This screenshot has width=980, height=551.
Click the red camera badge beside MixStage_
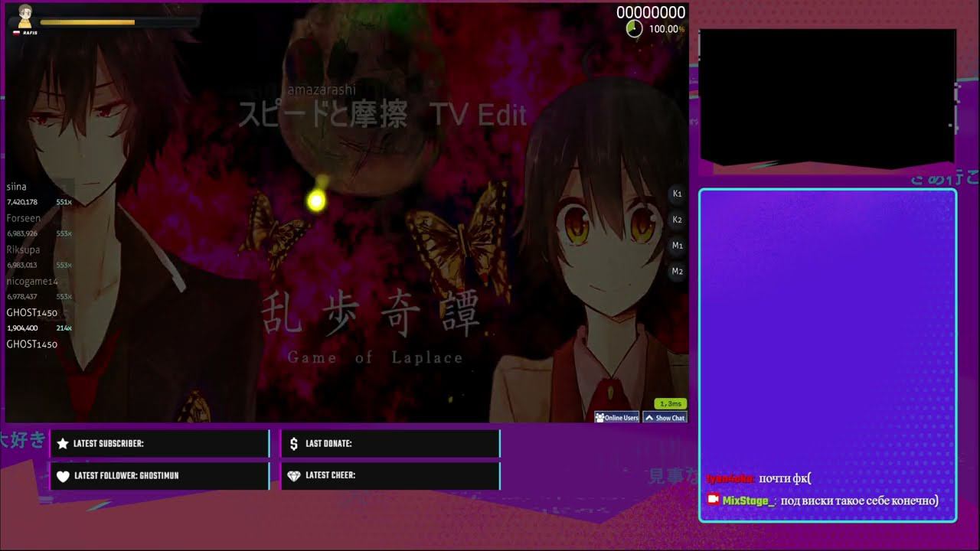pyautogui.click(x=714, y=499)
